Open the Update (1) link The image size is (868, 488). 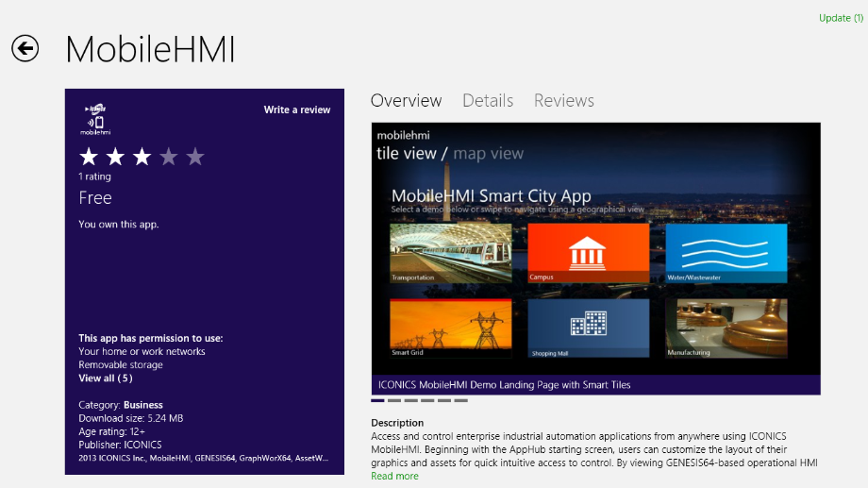(840, 18)
